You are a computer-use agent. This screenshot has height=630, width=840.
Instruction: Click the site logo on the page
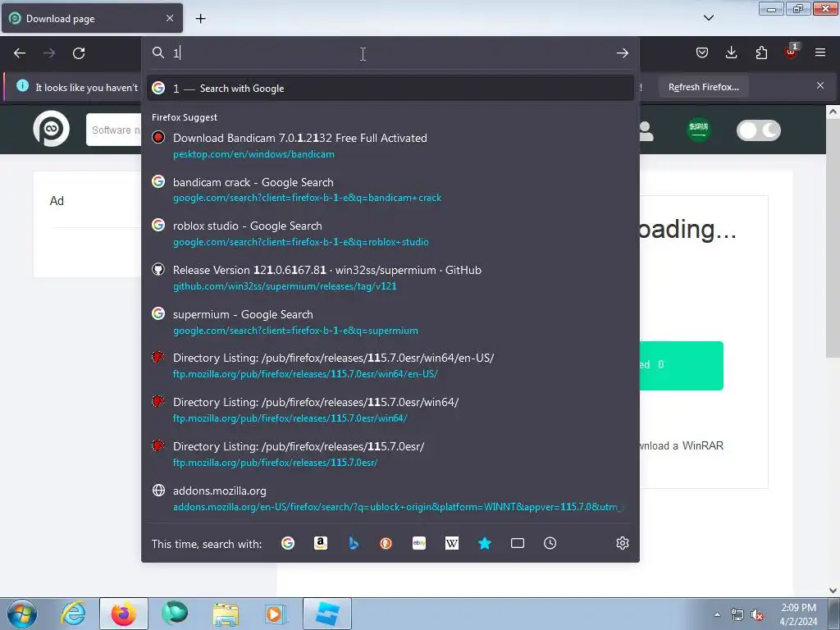click(52, 129)
